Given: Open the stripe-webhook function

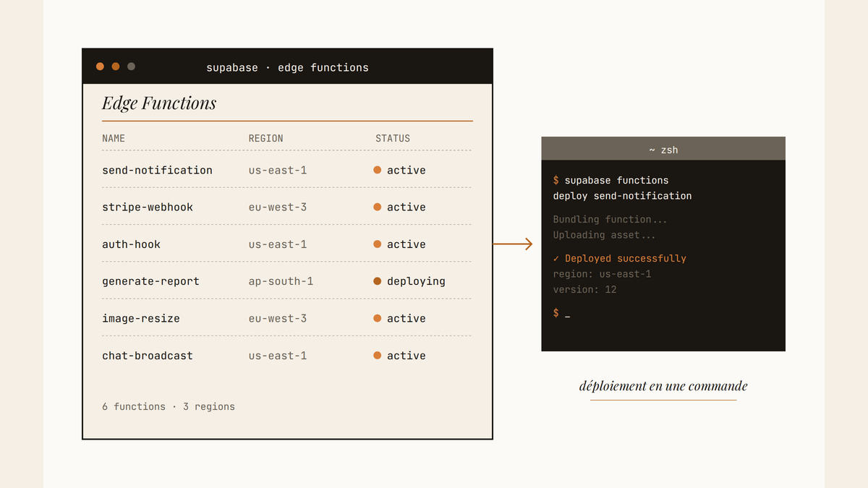Looking at the screenshot, I should point(148,207).
